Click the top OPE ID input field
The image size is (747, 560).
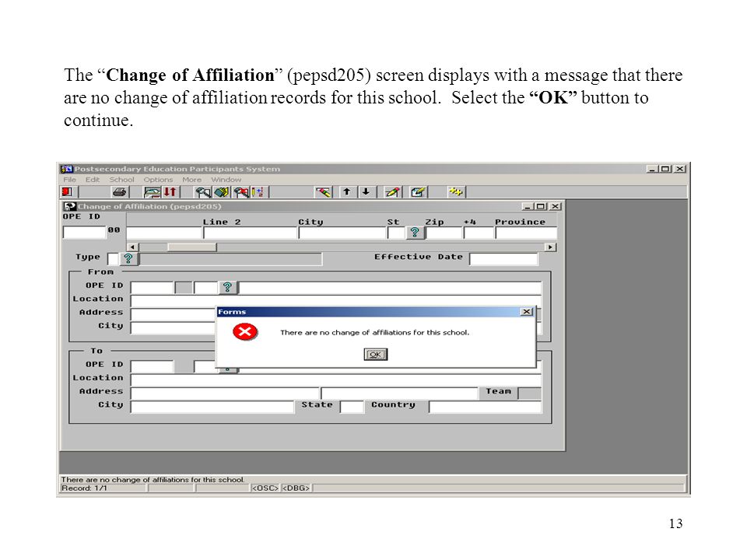click(84, 233)
